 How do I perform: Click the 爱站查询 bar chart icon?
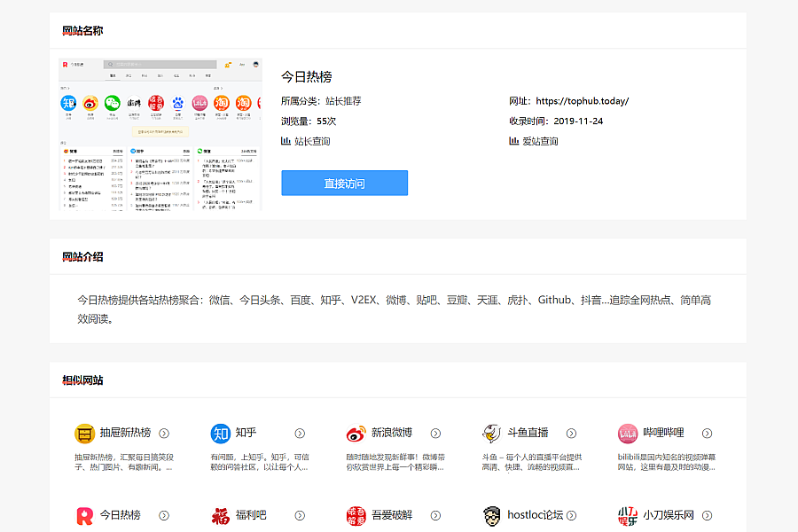(x=513, y=141)
